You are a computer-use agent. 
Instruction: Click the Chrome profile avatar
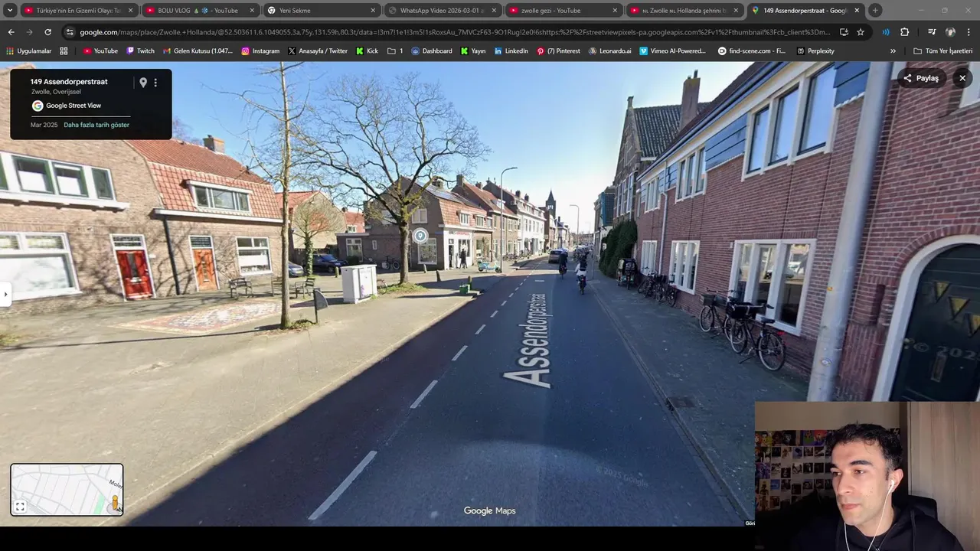[x=950, y=32]
